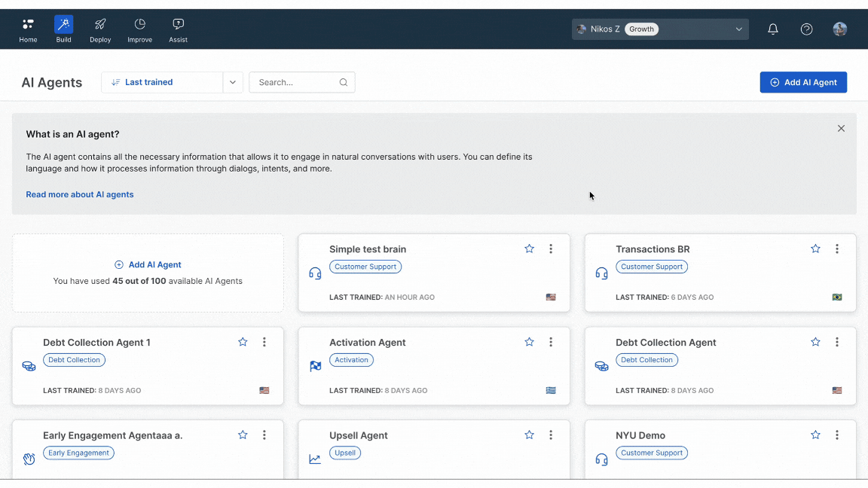Open three-dot menu on Simple test brain

(x=551, y=249)
